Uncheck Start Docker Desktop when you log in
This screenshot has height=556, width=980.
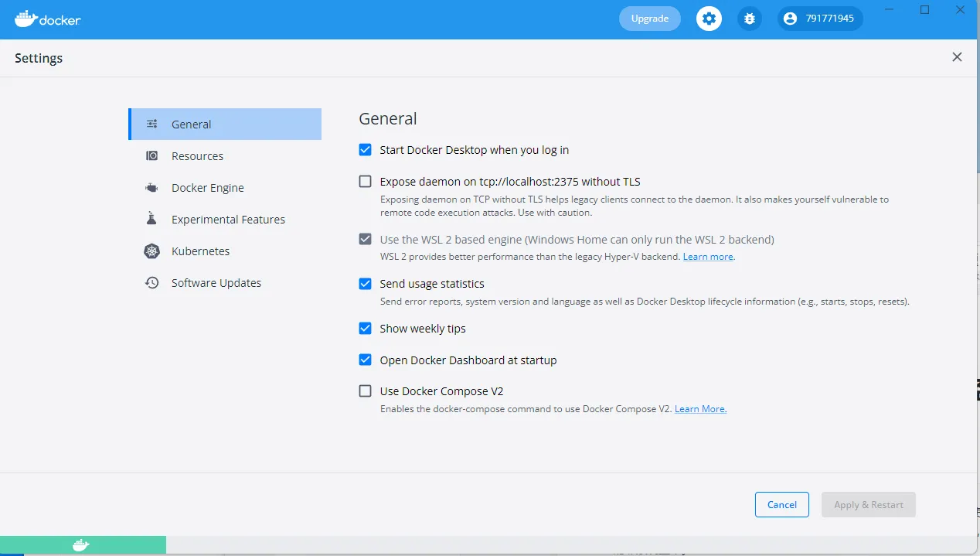point(366,150)
